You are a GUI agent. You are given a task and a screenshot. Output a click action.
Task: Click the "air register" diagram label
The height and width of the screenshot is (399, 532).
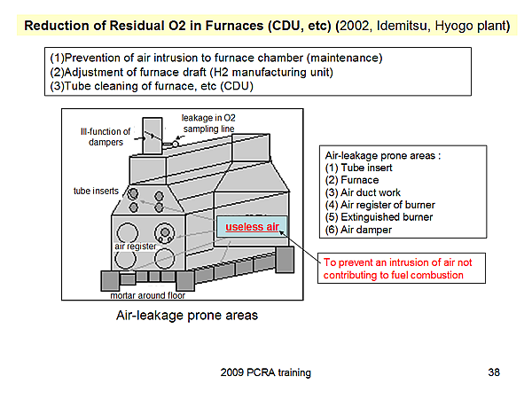point(136,246)
